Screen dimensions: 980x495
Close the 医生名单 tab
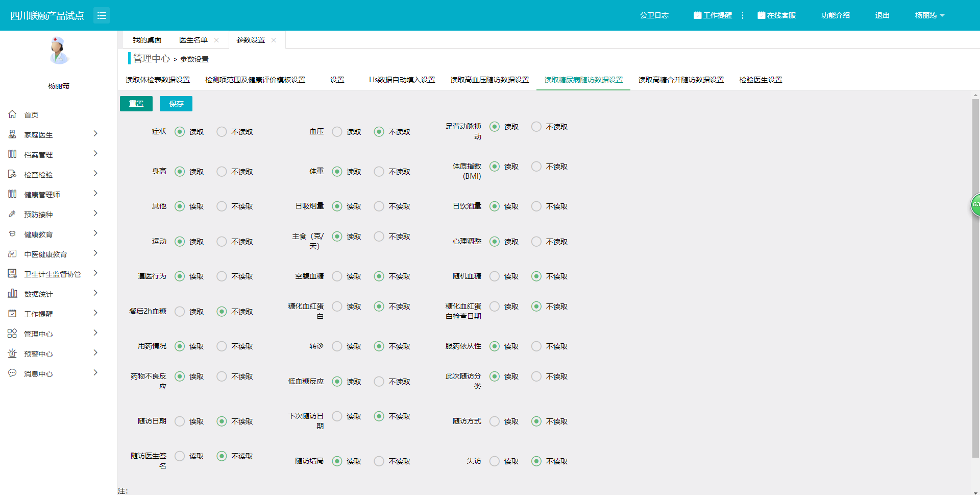click(216, 40)
